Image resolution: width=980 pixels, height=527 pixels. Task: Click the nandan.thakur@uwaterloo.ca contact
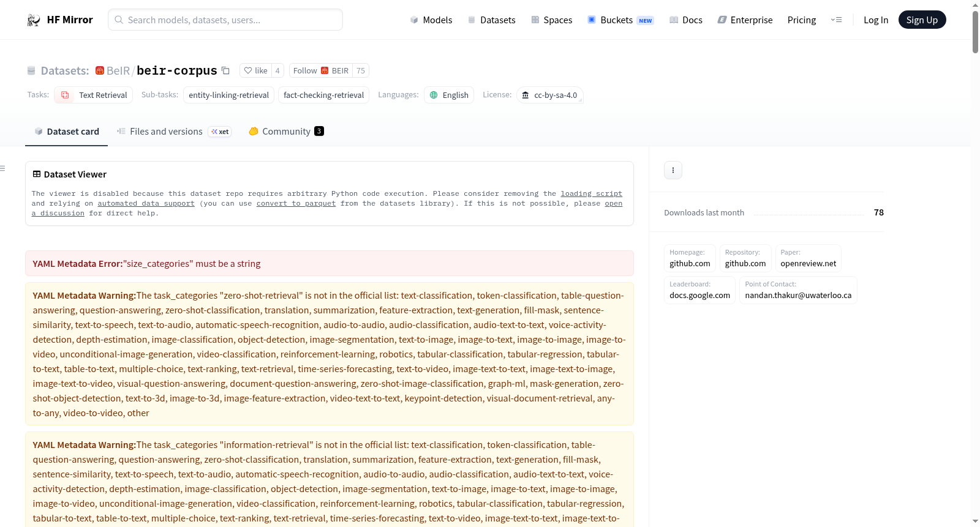(798, 290)
